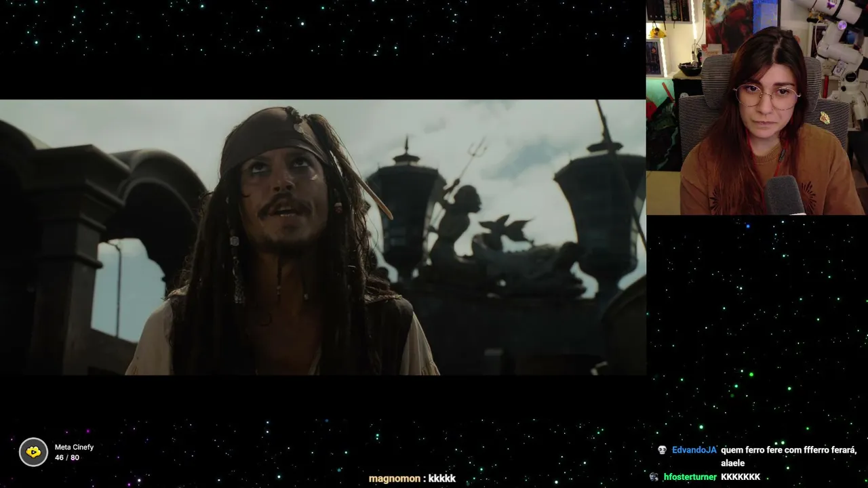Click the "46 / 80" goal counter
This screenshot has height=488, width=868.
click(x=67, y=457)
